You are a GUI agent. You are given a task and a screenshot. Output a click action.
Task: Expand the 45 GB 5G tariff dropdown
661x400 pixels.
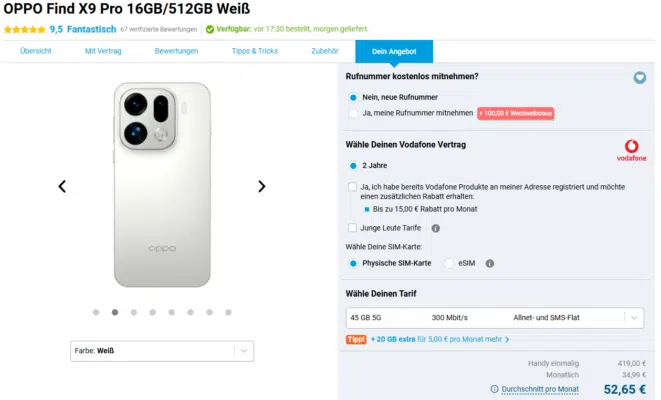494,318
